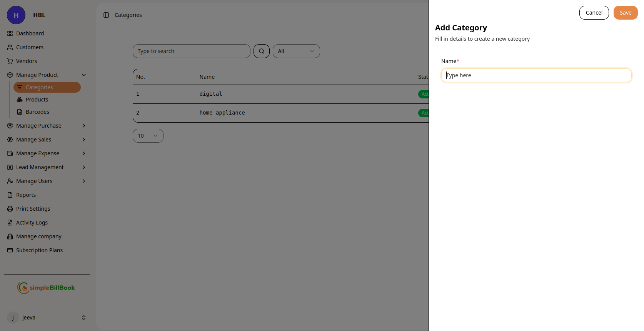
Task: Click the simpleBillBook logo
Action: pos(46,288)
